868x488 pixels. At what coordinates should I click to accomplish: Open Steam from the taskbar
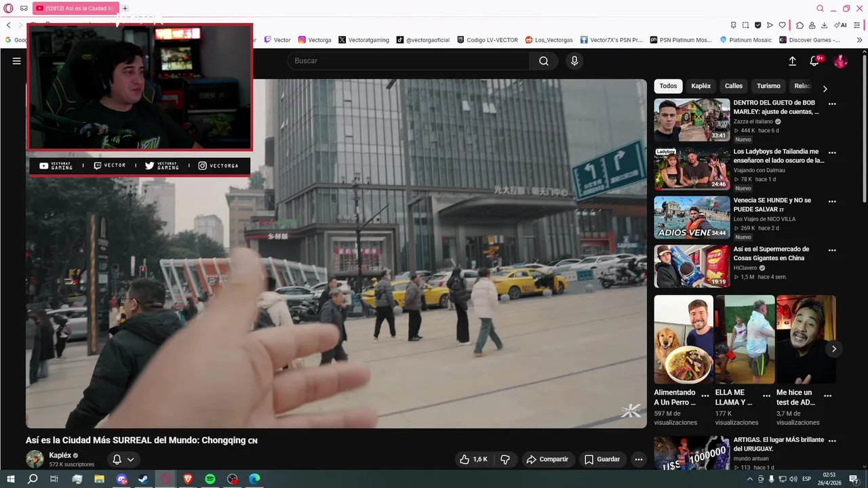[x=143, y=479]
